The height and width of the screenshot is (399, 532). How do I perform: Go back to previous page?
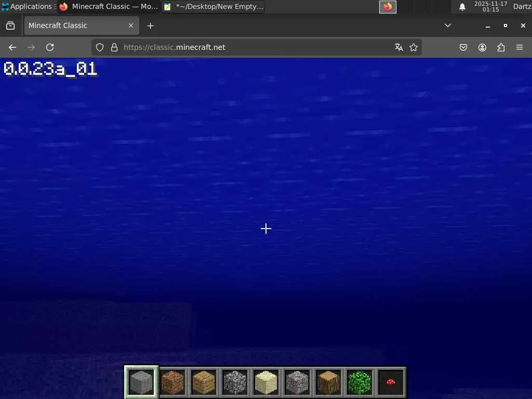coord(12,47)
